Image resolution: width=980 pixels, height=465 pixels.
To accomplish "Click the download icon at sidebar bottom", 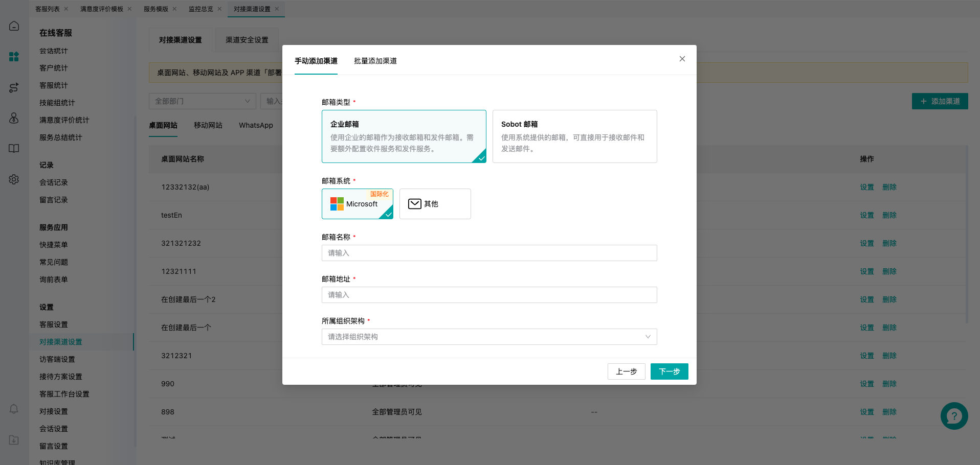I will coord(14,440).
